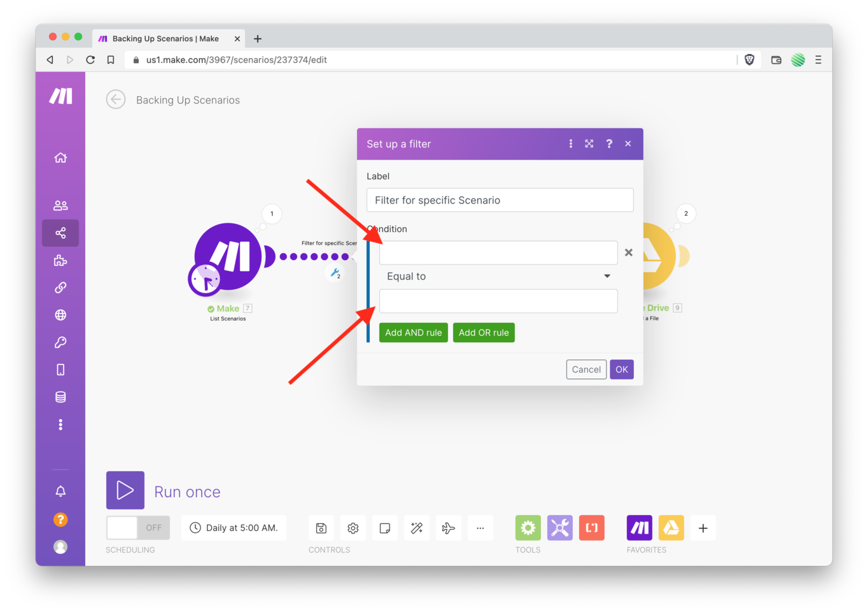Select the Make favorite module icon

640,528
